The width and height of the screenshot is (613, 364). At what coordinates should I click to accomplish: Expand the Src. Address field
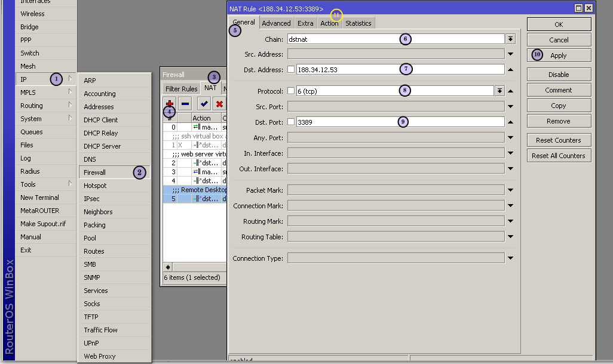511,54
